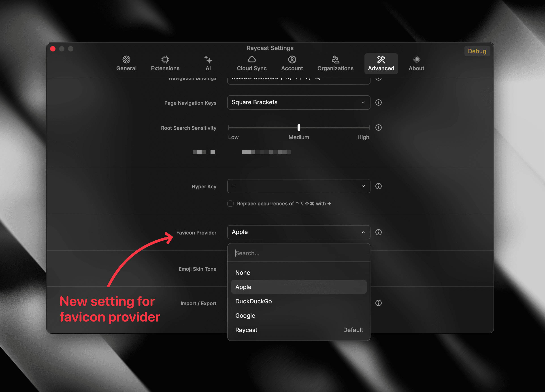This screenshot has width=545, height=392.
Task: Click the info icon beside Import / Export
Action: coord(379,303)
